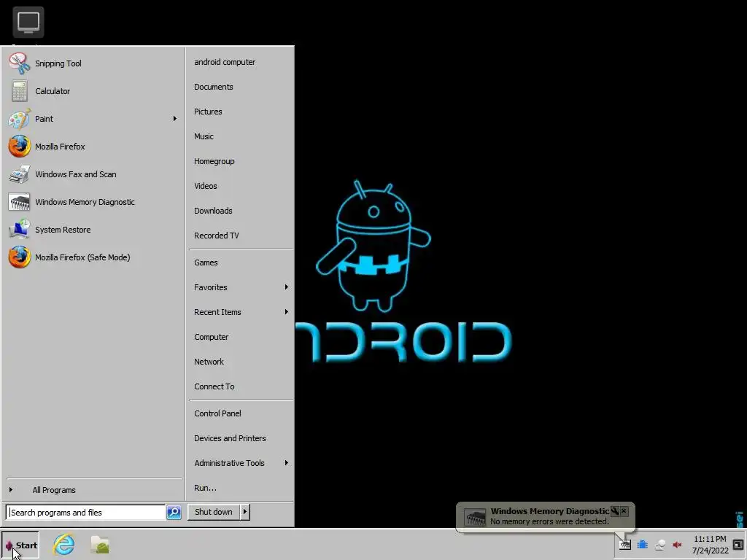Click the search magnifier button

point(174,513)
